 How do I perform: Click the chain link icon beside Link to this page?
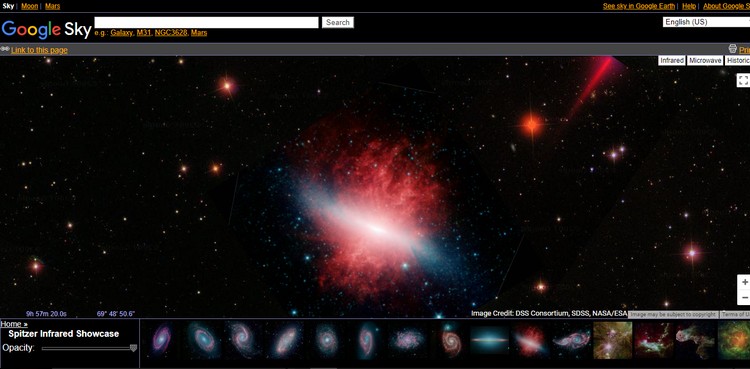coord(5,49)
